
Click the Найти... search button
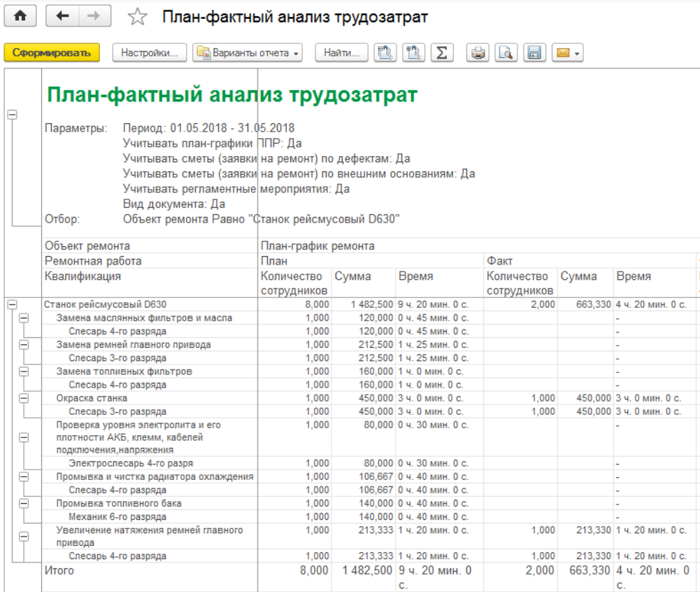(x=341, y=52)
